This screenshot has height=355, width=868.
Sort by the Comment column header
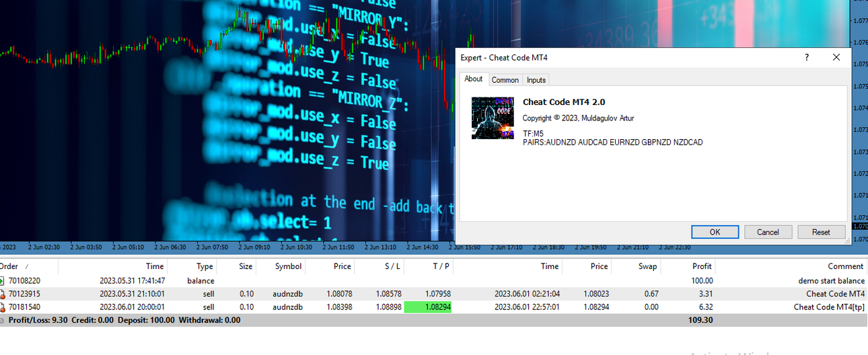[846, 266]
